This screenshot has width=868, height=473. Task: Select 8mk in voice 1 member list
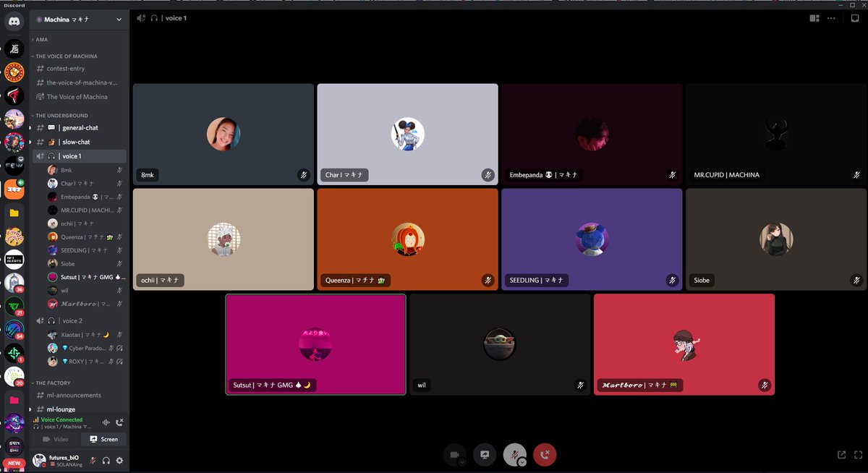(x=85, y=170)
